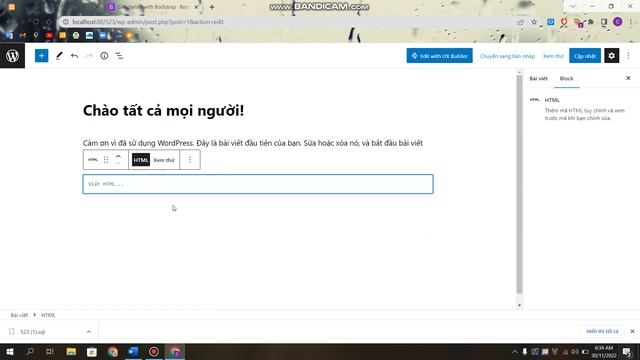Click Xem thử preview in top bar

click(553, 56)
